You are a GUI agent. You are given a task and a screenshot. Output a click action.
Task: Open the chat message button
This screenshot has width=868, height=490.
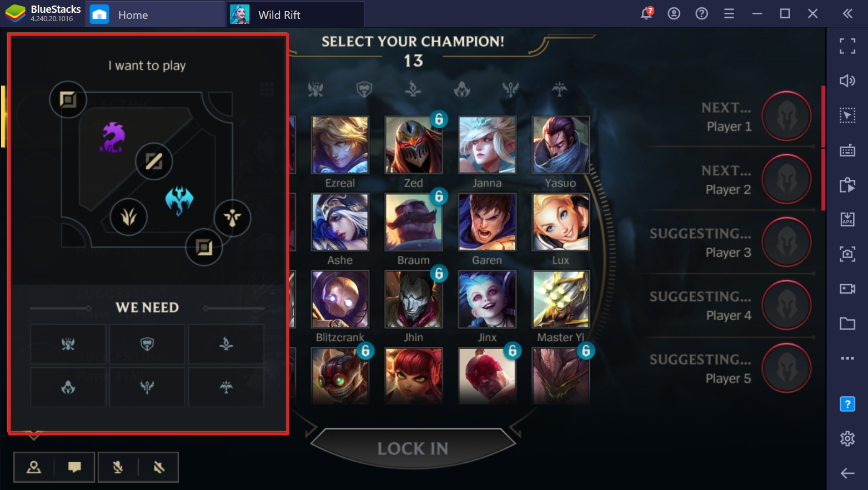74,467
